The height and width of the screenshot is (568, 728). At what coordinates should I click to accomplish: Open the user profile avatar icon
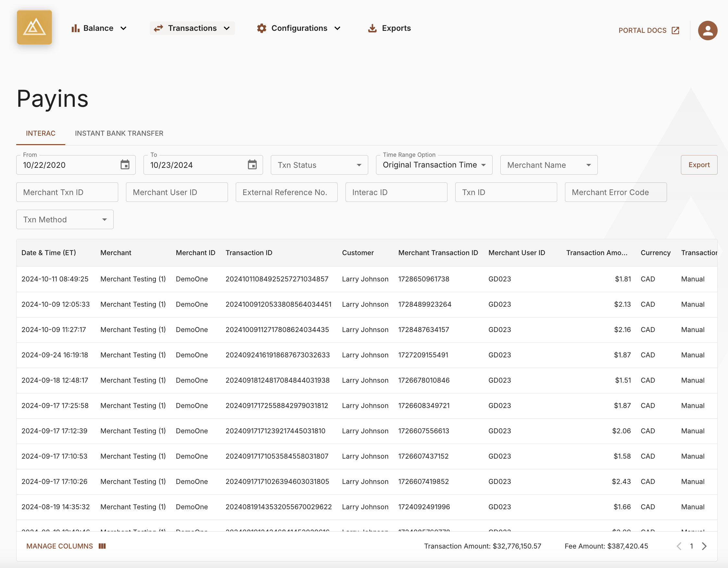click(x=707, y=30)
